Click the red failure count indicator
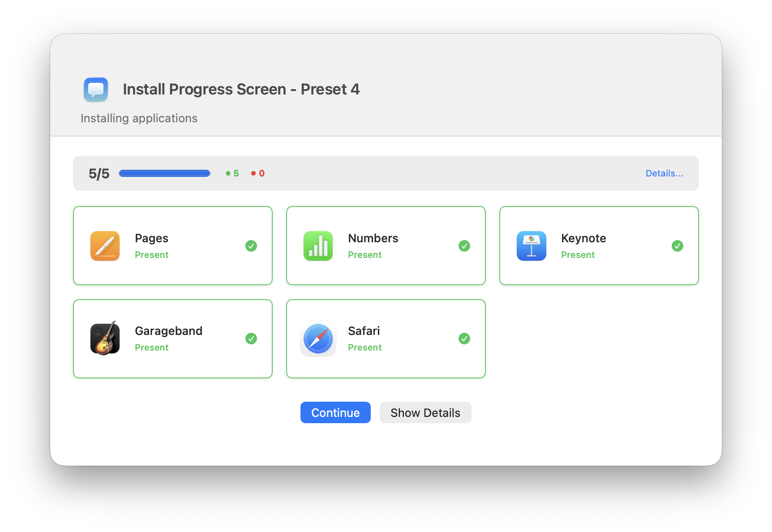Viewport: 772px width, 532px height. (x=258, y=173)
